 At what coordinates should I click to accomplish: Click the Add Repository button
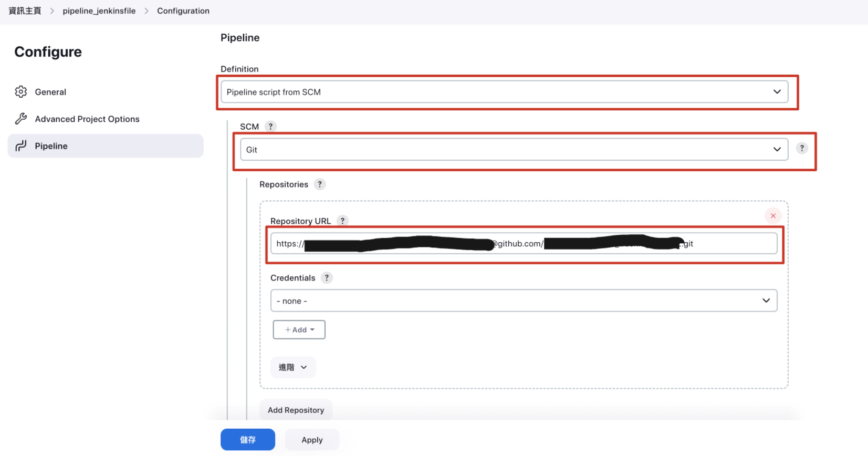[x=296, y=410]
